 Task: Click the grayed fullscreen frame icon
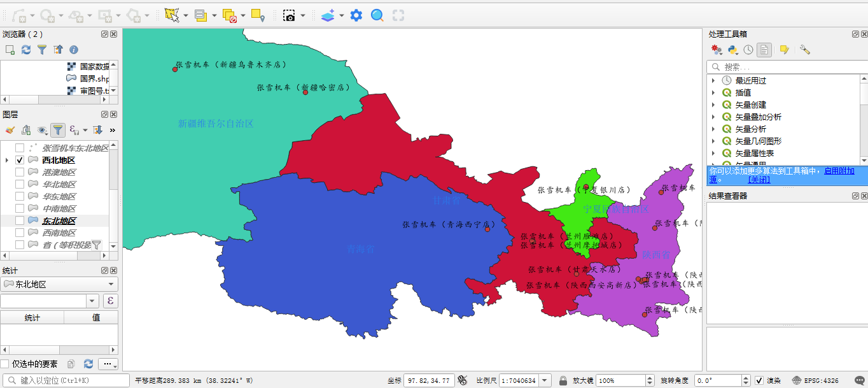point(398,15)
